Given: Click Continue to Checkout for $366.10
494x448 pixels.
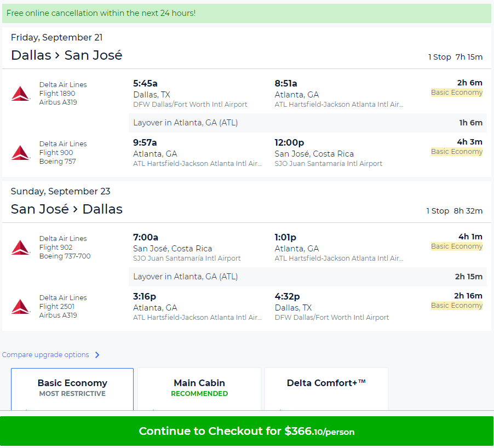Looking at the screenshot, I should (247, 431).
